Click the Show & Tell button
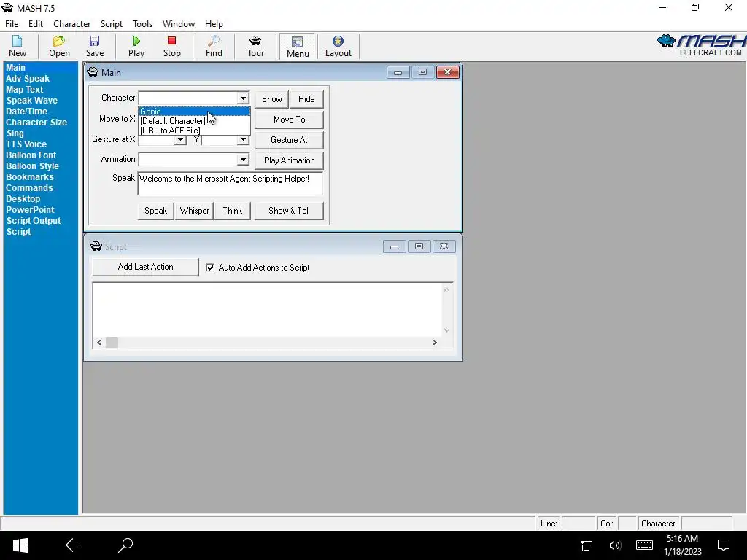747x560 pixels. pyautogui.click(x=289, y=211)
